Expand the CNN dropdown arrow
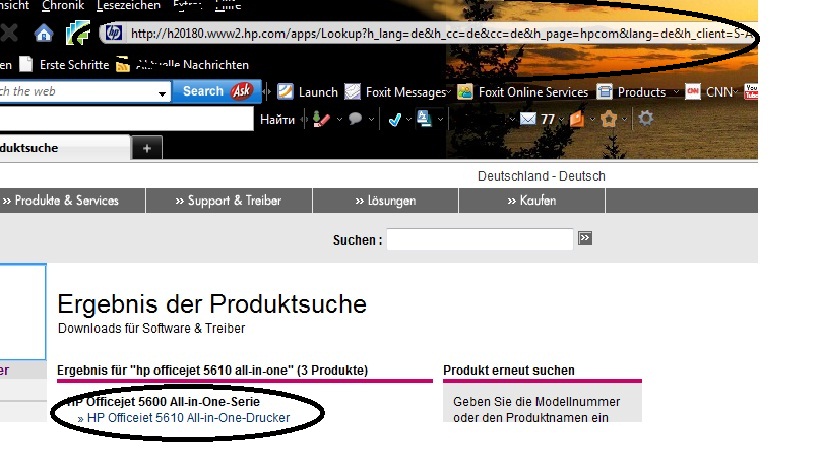819x460 pixels. coord(735,92)
